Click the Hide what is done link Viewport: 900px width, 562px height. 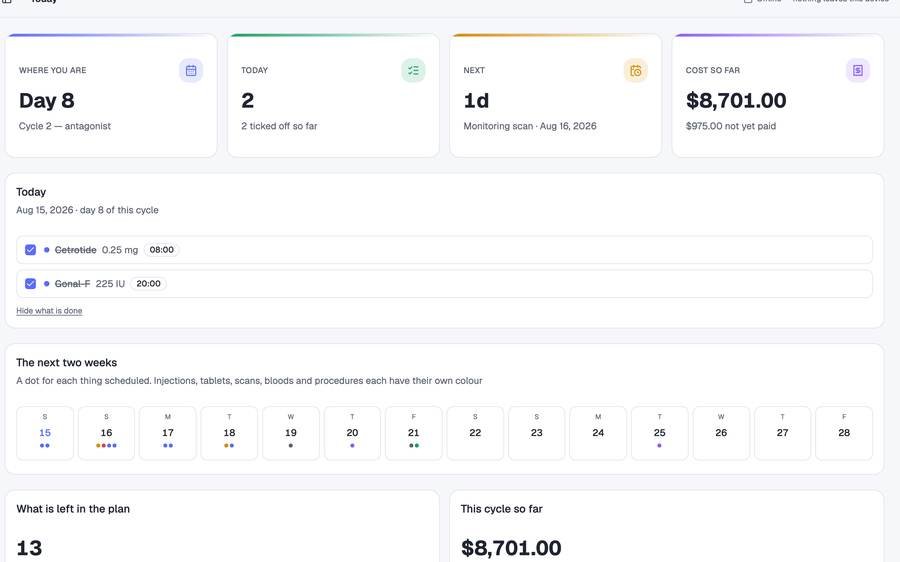coord(49,311)
